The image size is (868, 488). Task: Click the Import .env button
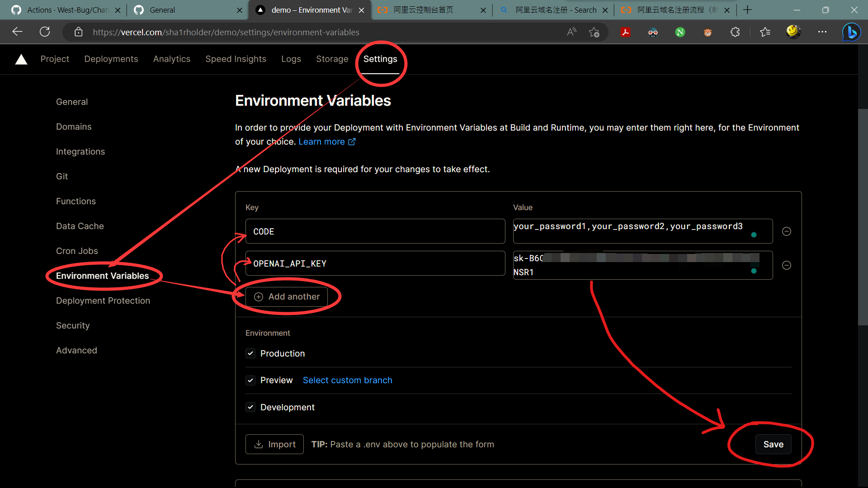274,444
